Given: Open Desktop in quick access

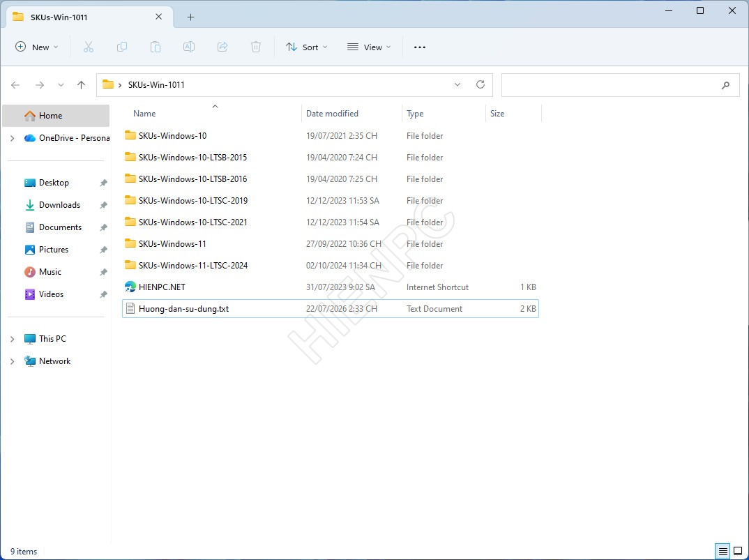Looking at the screenshot, I should pos(54,183).
